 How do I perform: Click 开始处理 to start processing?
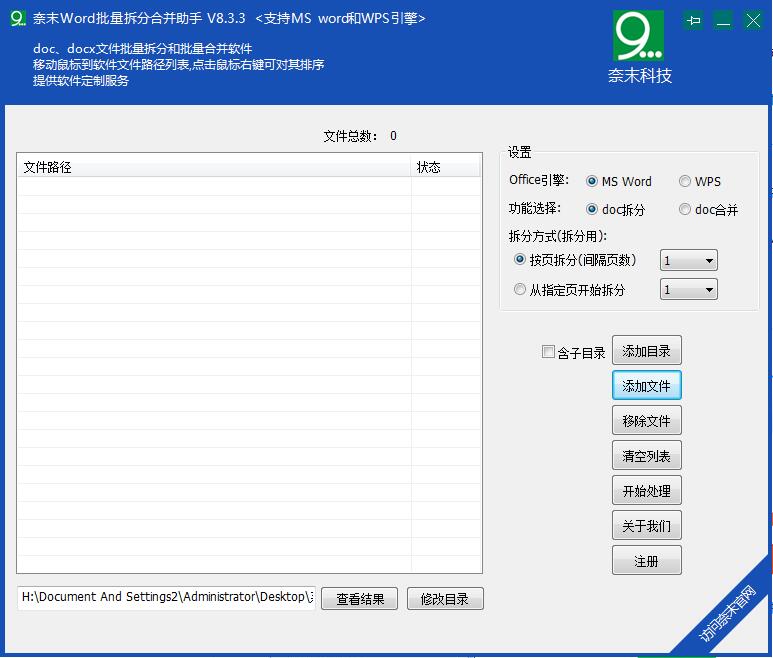tap(646, 491)
